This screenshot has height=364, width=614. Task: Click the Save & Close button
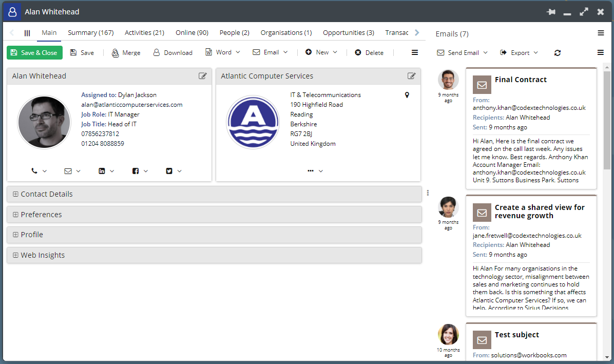[34, 52]
